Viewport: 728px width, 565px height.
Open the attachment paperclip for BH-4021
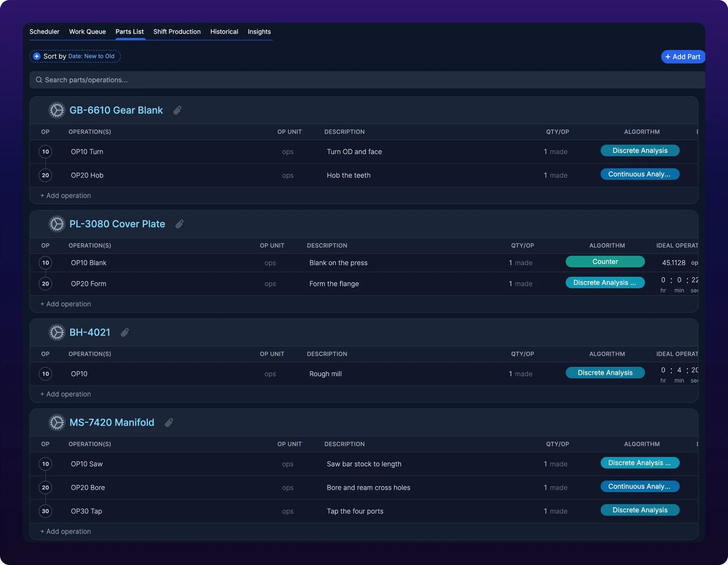[125, 333]
